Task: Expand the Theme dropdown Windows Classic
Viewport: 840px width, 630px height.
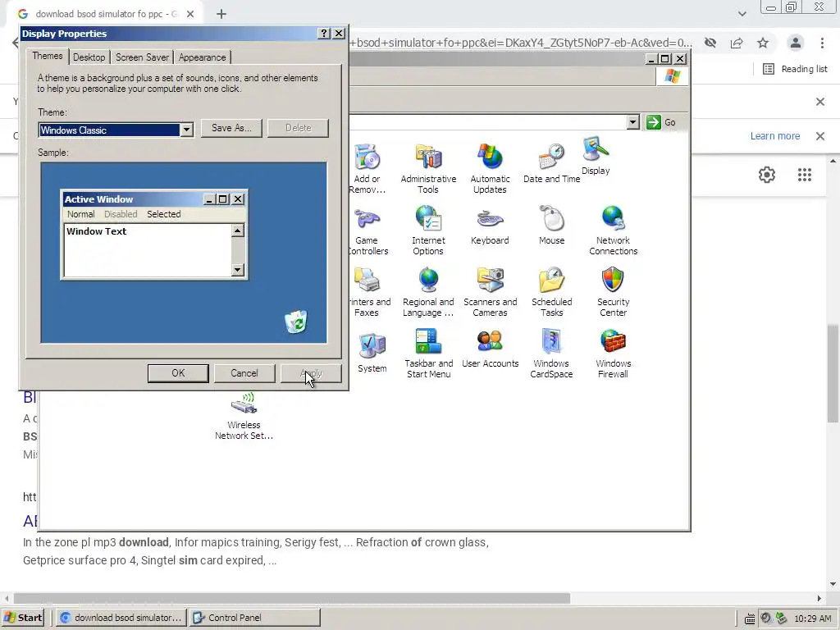Action: tap(186, 130)
